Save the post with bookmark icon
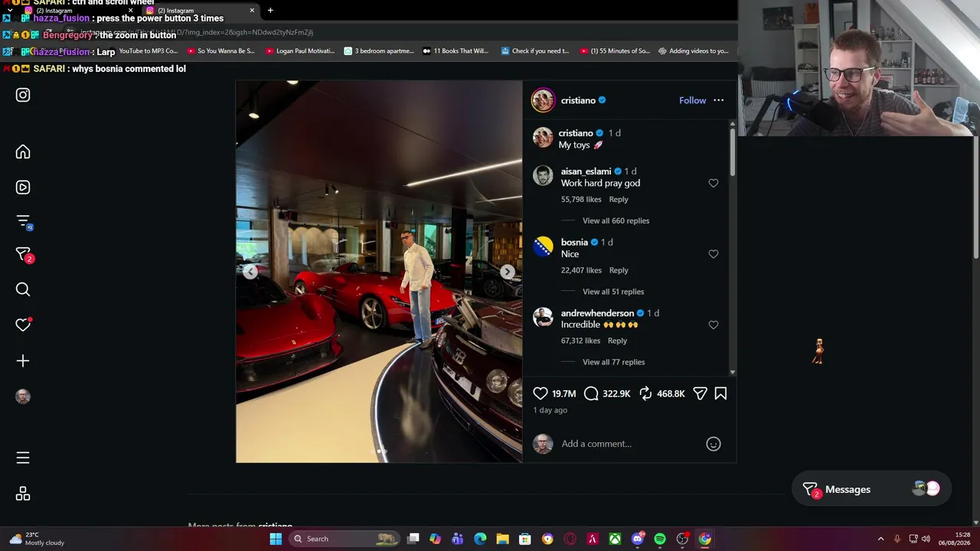 pos(720,393)
